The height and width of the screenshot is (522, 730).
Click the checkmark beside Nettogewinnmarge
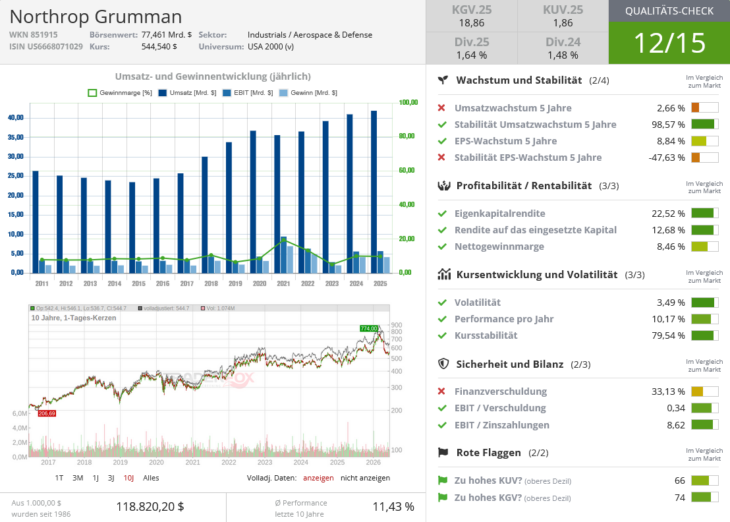442,246
